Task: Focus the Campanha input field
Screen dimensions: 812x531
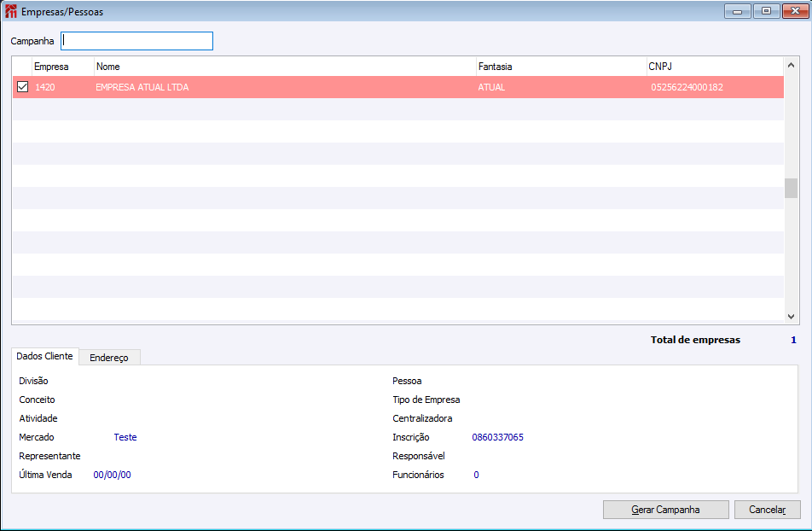Action: pyautogui.click(x=136, y=41)
